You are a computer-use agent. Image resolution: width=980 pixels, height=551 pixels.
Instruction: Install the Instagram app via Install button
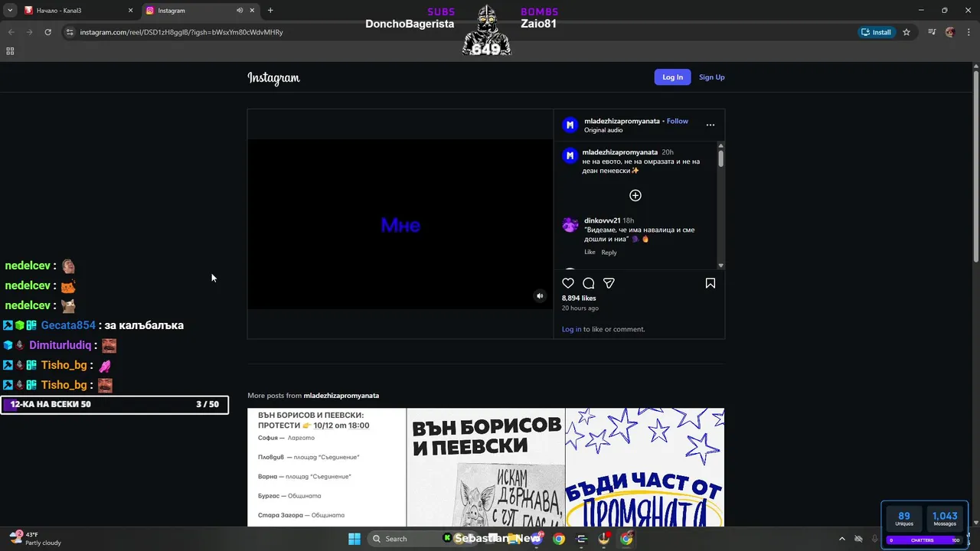point(877,32)
